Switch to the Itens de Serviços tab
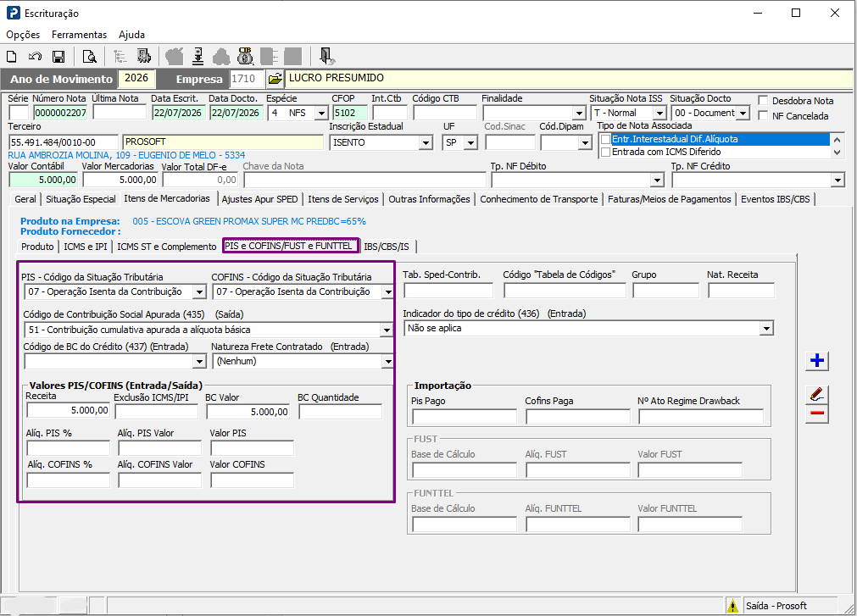Image resolution: width=857 pixels, height=616 pixels. (x=342, y=199)
